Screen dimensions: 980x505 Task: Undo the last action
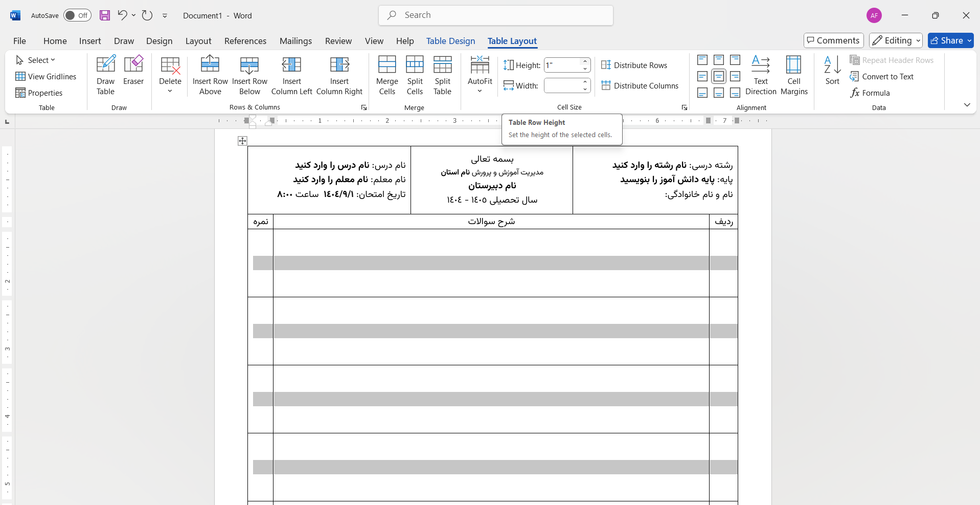tap(122, 15)
